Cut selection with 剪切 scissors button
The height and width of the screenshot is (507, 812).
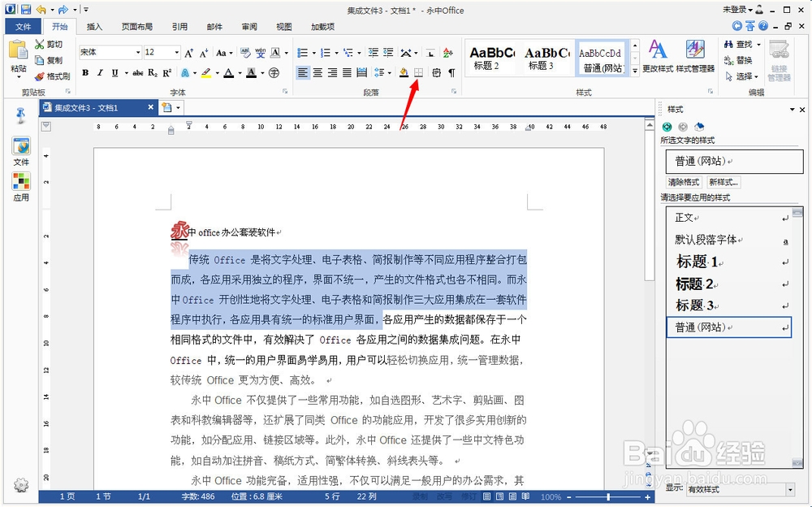point(49,45)
